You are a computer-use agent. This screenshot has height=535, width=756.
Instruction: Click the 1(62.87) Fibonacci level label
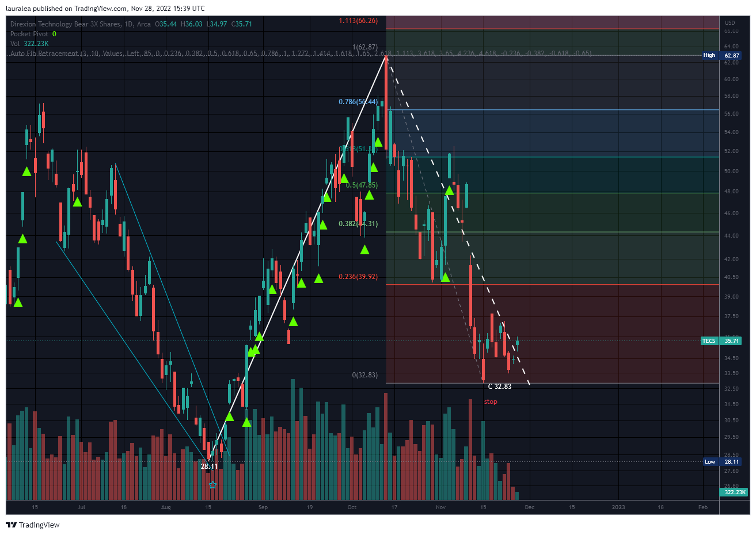tap(365, 47)
